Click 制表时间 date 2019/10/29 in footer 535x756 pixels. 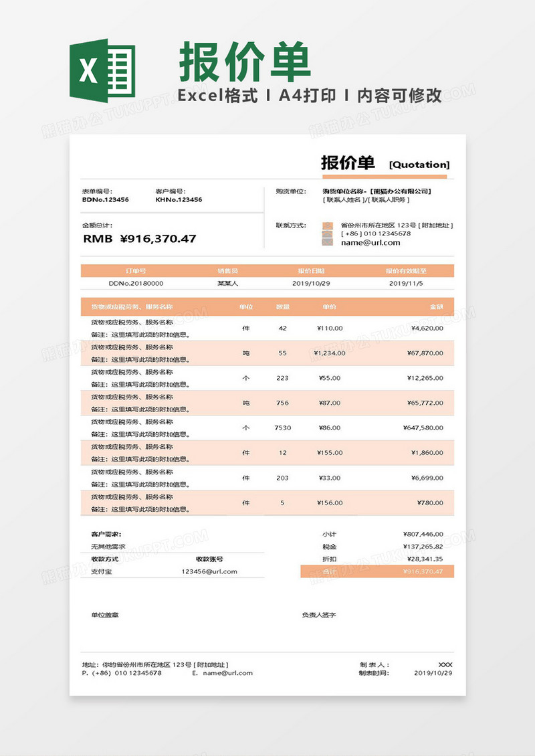pyautogui.click(x=433, y=673)
